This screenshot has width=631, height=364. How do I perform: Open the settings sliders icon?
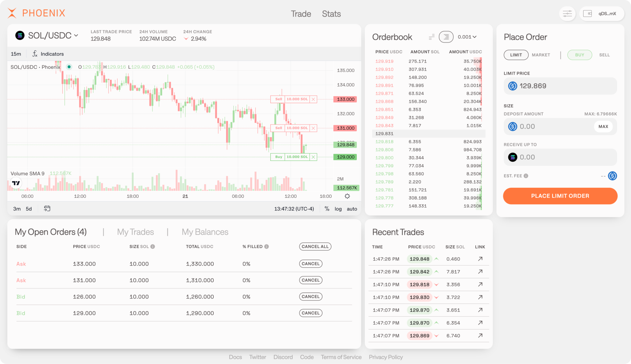pyautogui.click(x=567, y=14)
